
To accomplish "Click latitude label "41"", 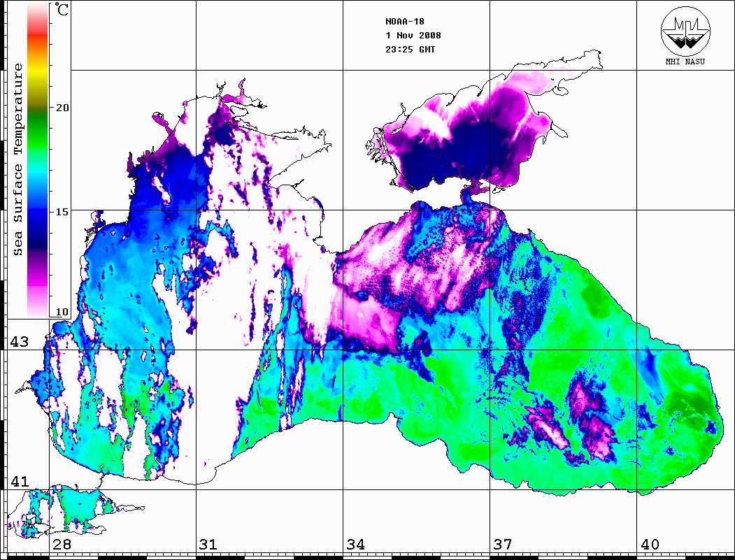I will [x=19, y=482].
